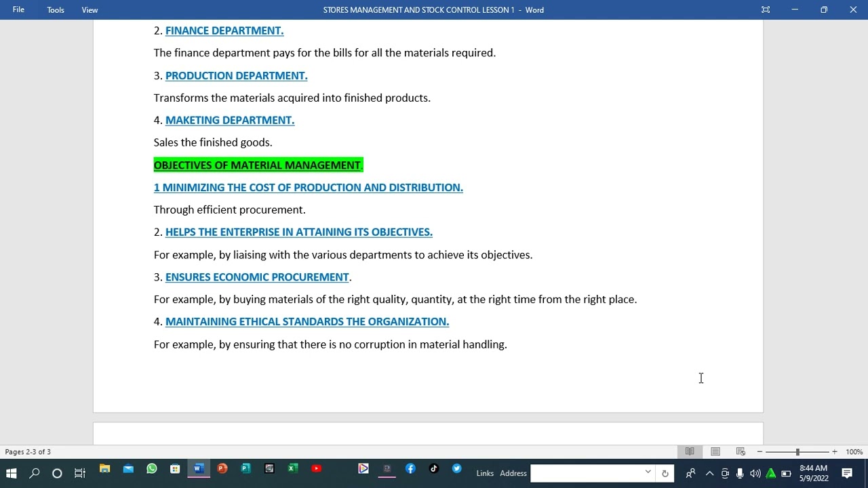The width and height of the screenshot is (868, 488).
Task: Click the Word taskbar icon
Action: click(198, 468)
